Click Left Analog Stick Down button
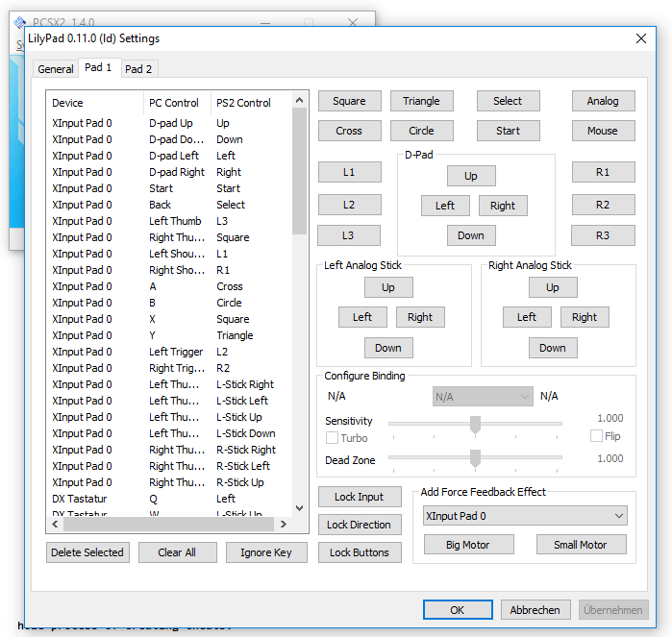Image resolution: width=672 pixels, height=637 pixels. (x=388, y=348)
